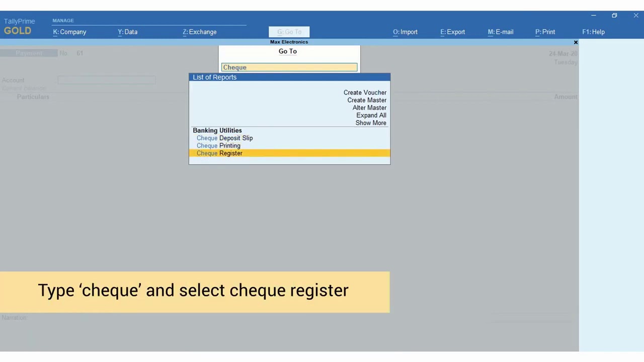644x362 pixels.
Task: Click the List of Reports header
Action: (289, 77)
